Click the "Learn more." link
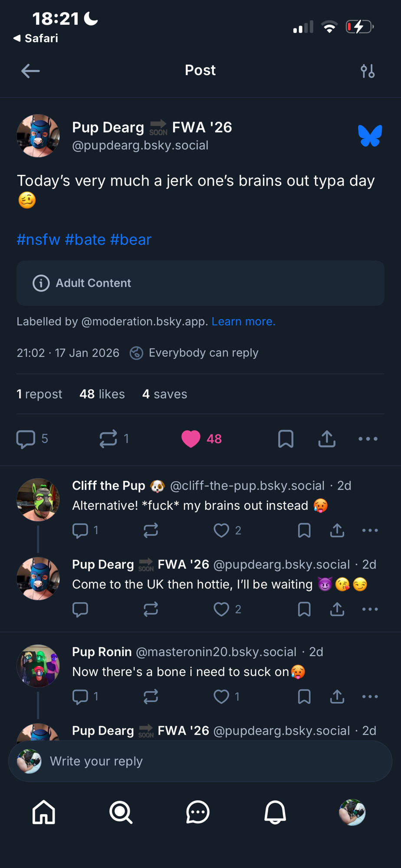 click(x=243, y=322)
